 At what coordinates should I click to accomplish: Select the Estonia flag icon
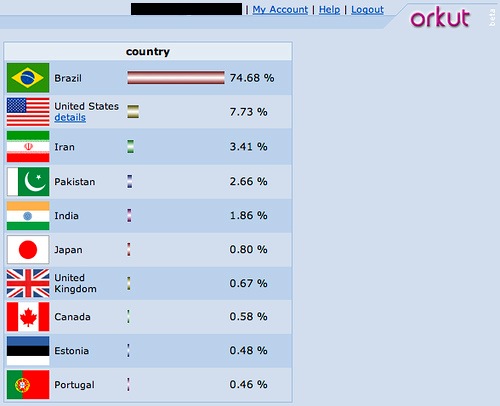[x=28, y=351]
